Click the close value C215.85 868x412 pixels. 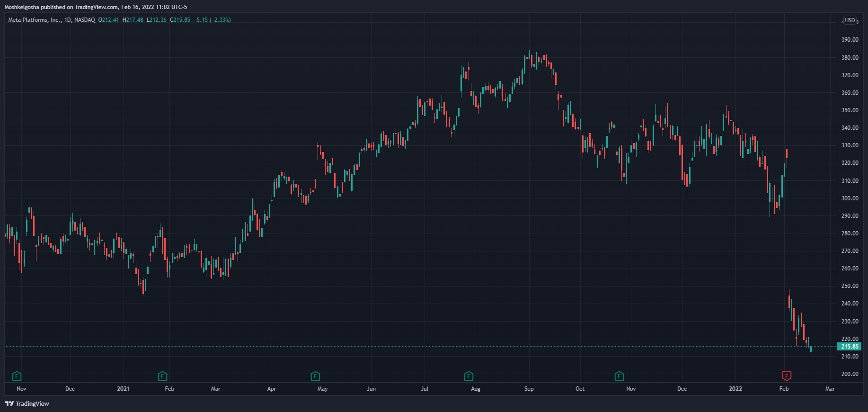(x=180, y=20)
